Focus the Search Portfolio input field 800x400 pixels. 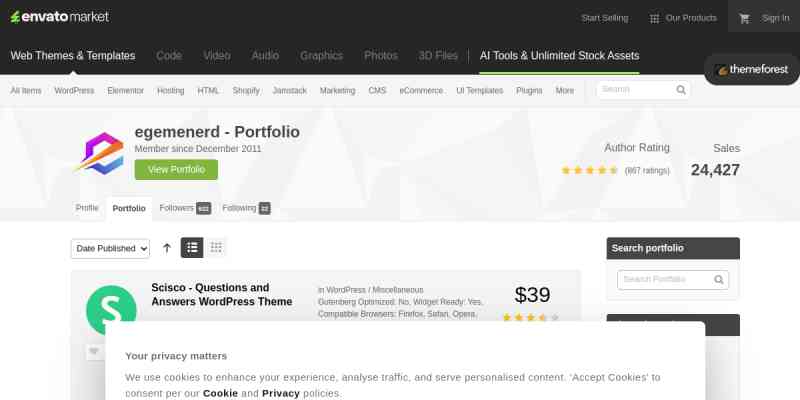(673, 280)
